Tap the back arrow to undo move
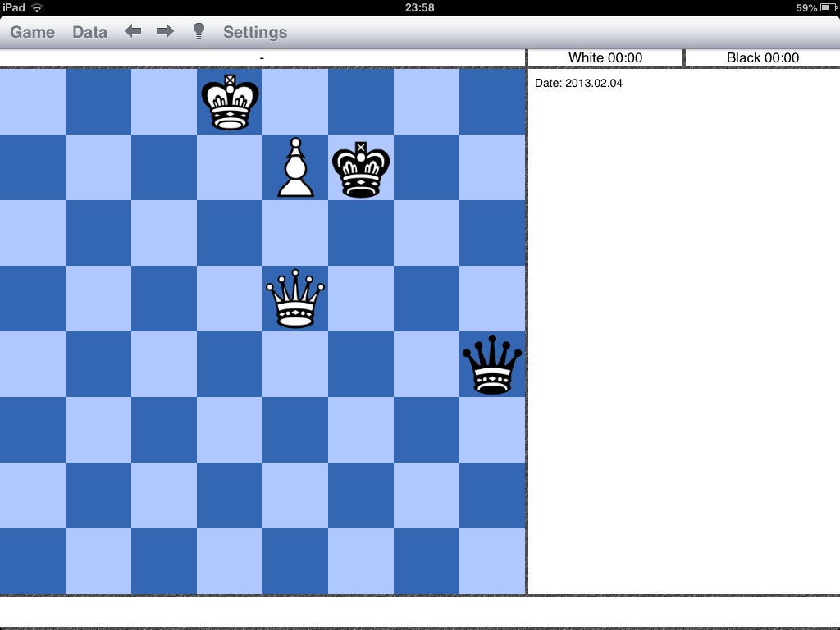The image size is (840, 630). point(133,32)
